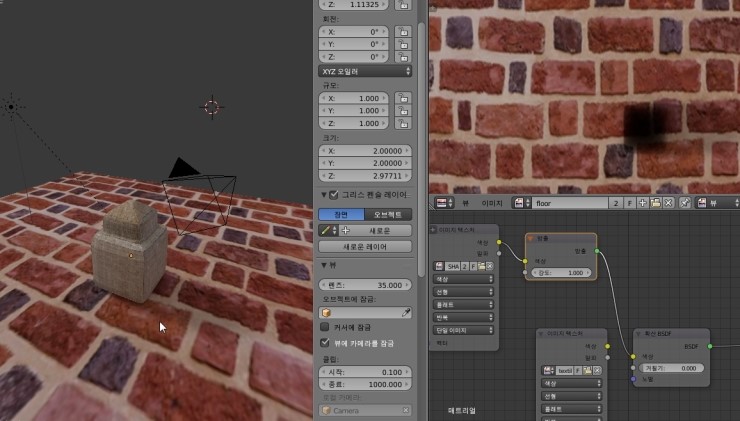Open the 단일 이미지 dropdown in left texture node

coord(463,330)
